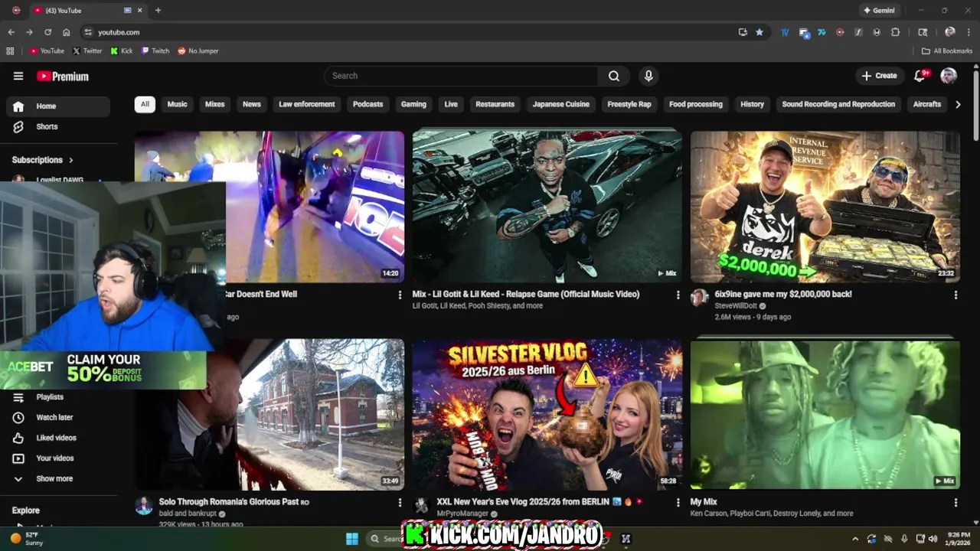Select the Mixes filter chip

click(x=215, y=104)
